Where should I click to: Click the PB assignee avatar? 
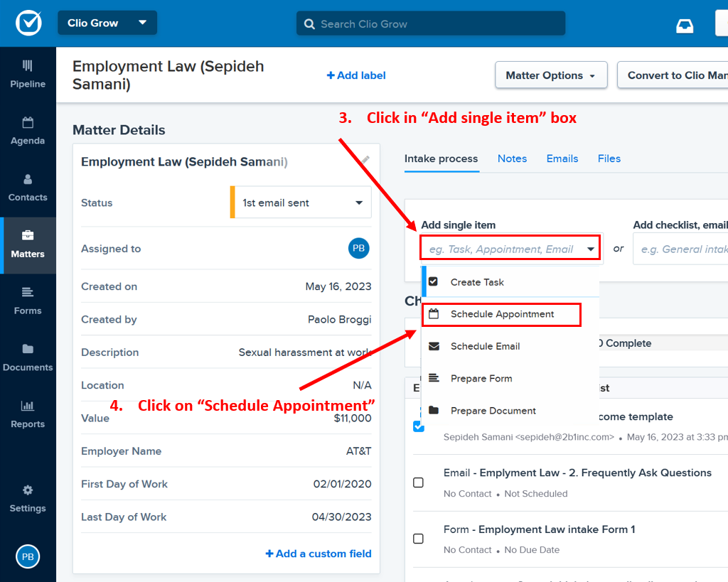point(358,248)
